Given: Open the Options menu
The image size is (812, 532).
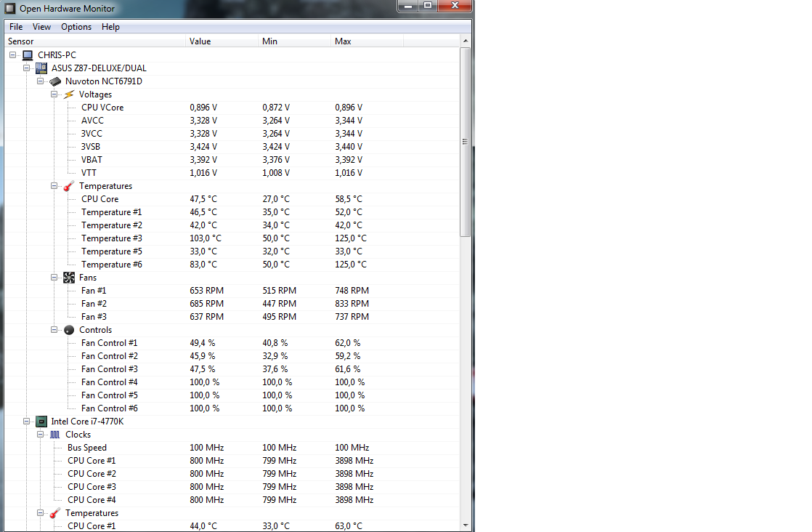Looking at the screenshot, I should tap(76, 27).
